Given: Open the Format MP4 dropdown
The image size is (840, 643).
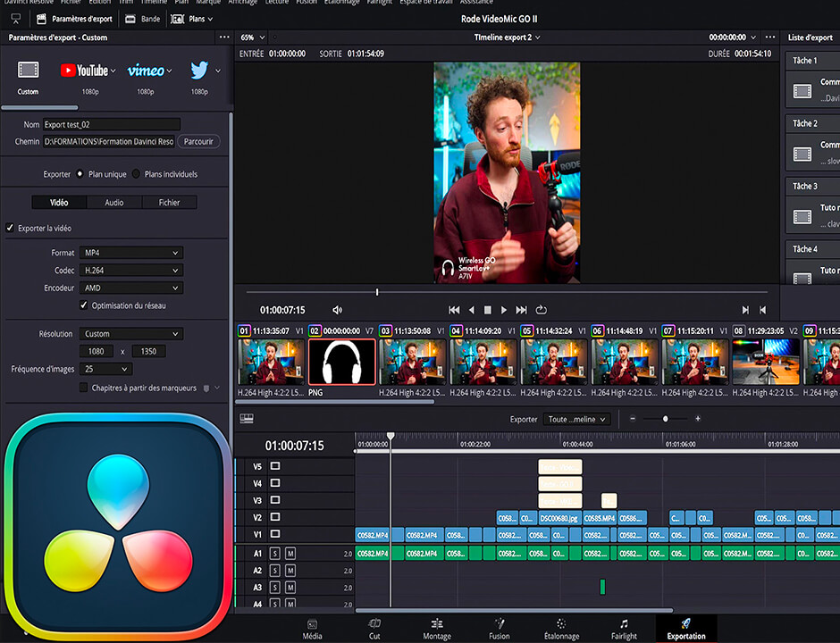Looking at the screenshot, I should (x=131, y=253).
